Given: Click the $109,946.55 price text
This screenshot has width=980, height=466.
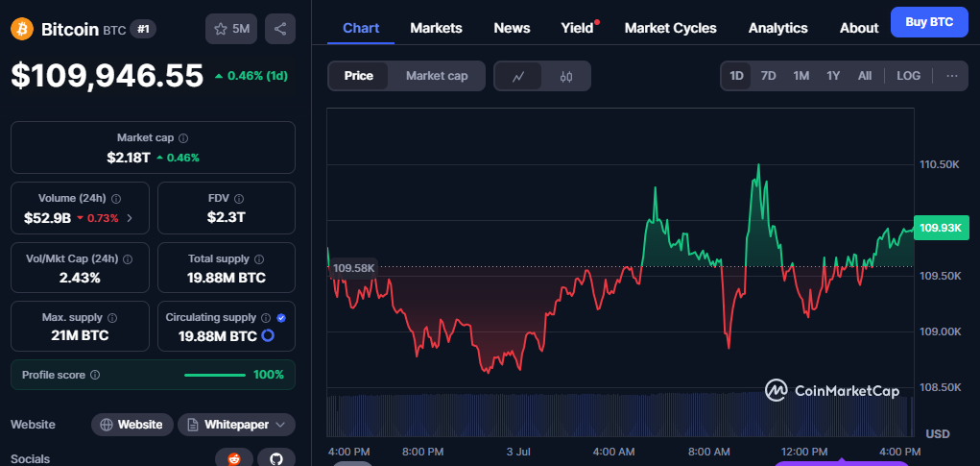Looking at the screenshot, I should click(107, 76).
